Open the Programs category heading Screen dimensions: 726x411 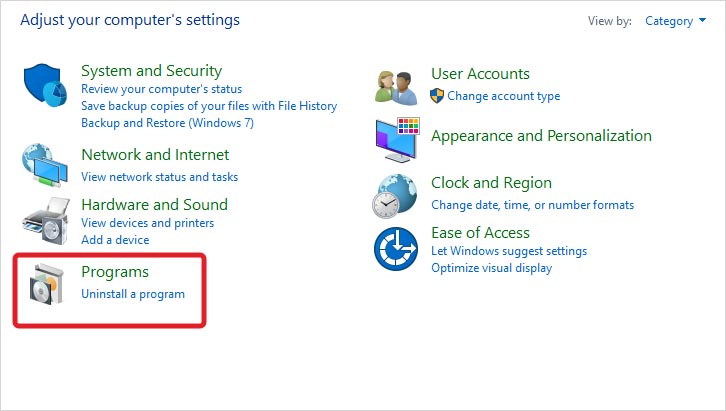coord(115,272)
